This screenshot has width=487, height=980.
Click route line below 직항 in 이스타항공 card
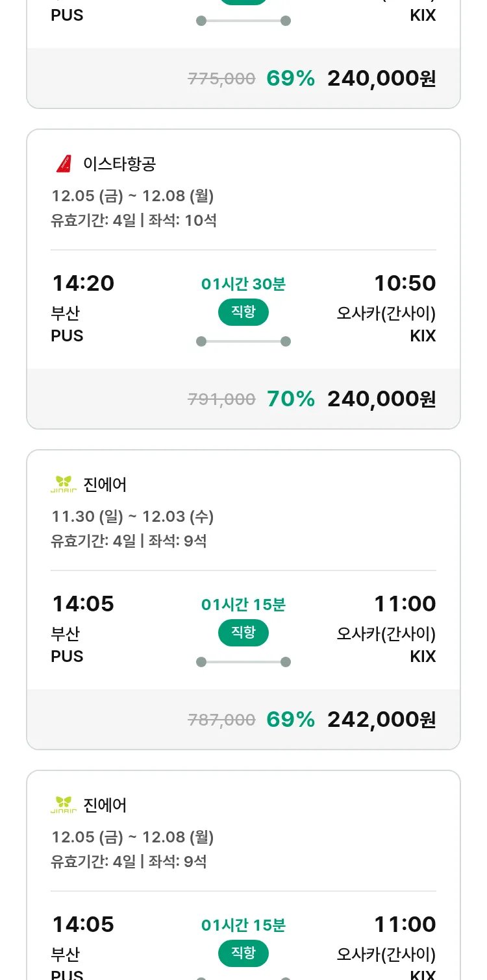coord(243,341)
